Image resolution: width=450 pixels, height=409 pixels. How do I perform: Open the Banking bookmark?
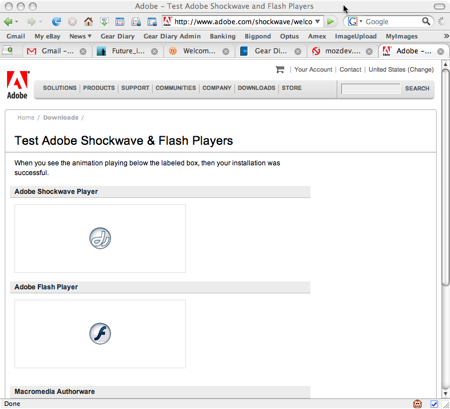pos(222,36)
